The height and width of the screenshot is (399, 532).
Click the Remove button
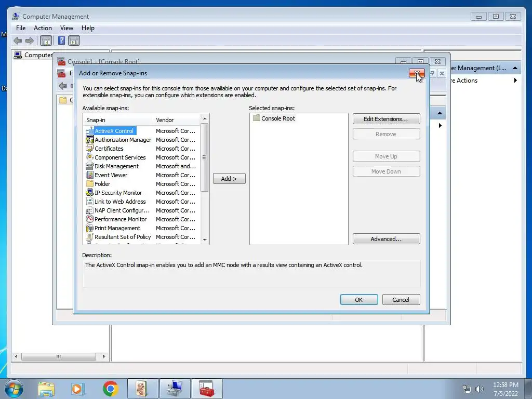coord(386,134)
